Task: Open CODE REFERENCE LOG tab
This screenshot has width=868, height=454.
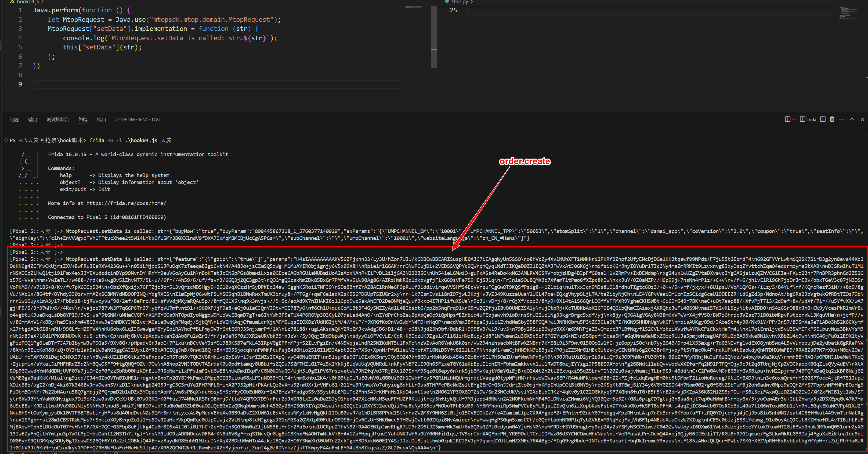Action: tap(138, 120)
